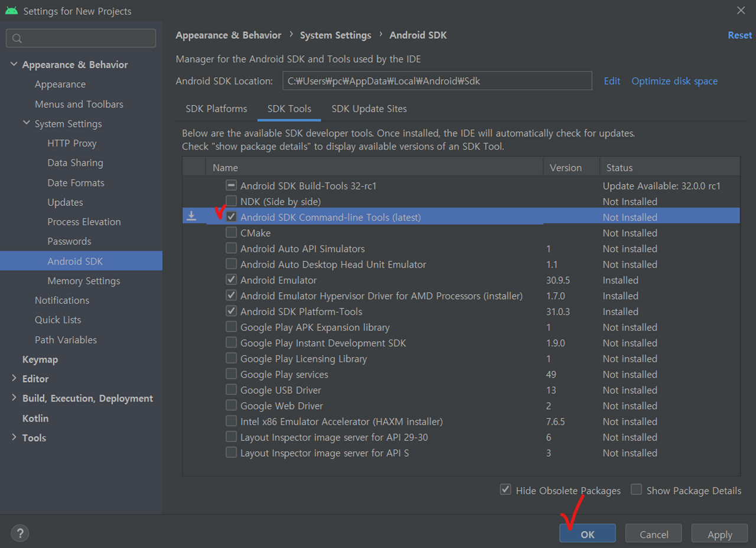The width and height of the screenshot is (756, 548).
Task: Select Data Sharing settings
Action: point(75,162)
